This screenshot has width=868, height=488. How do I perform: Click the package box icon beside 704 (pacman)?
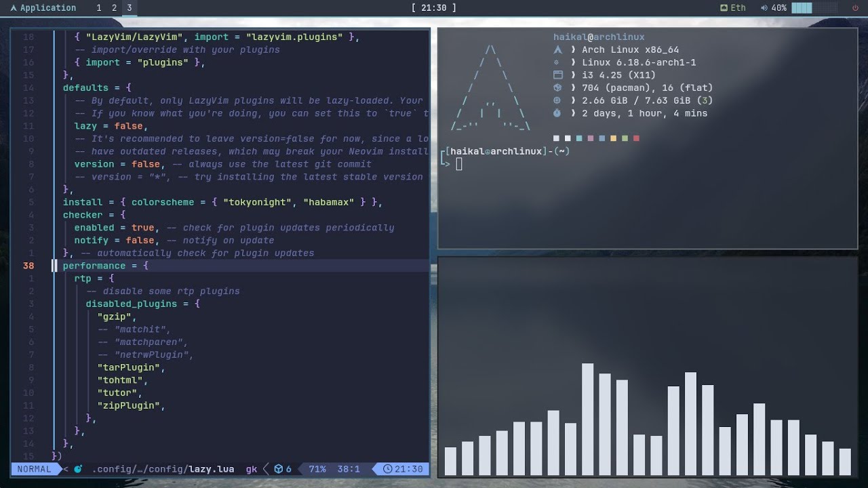click(557, 87)
